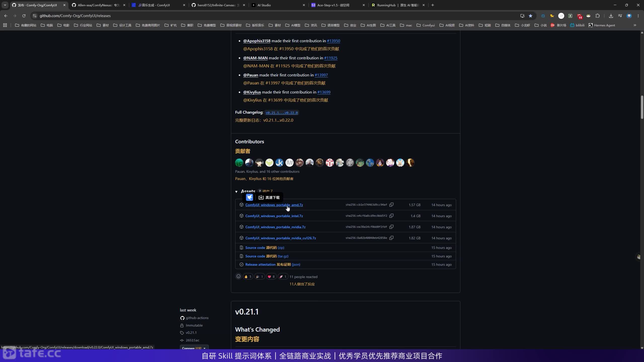Viewport: 644px width, 362px height.
Task: Open the github-actions author link
Action: 197,318
